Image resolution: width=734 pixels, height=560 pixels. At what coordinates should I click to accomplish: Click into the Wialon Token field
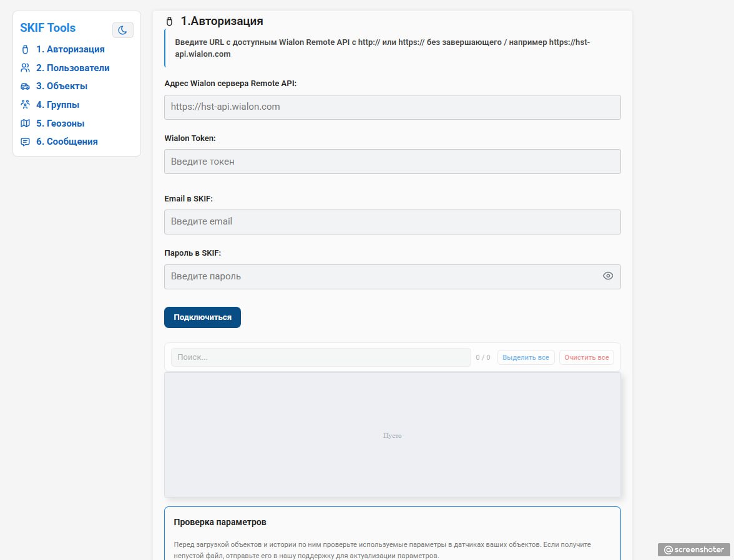click(392, 162)
